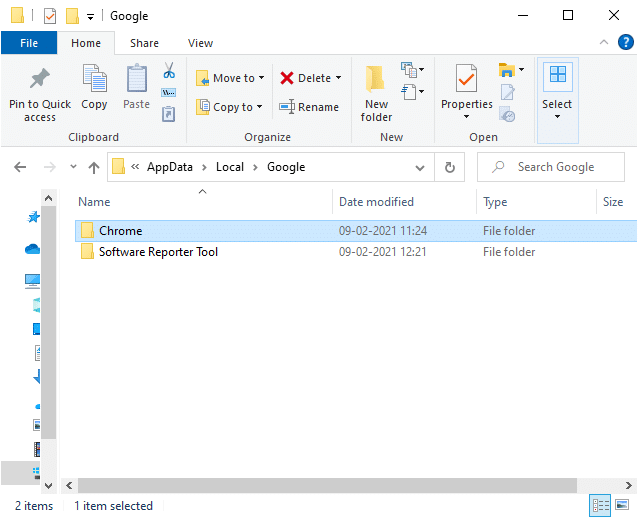Expand the Properties dropdown arrow
Screen dimensions: 638x518
[x=466, y=117]
